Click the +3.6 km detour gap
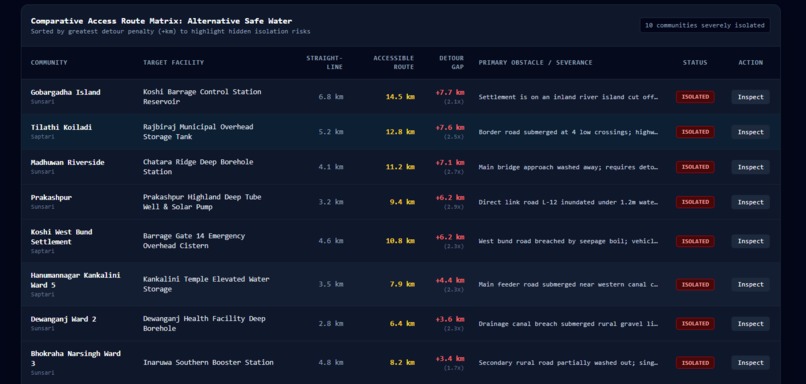Screen dimensions: 806x384 click(450, 319)
